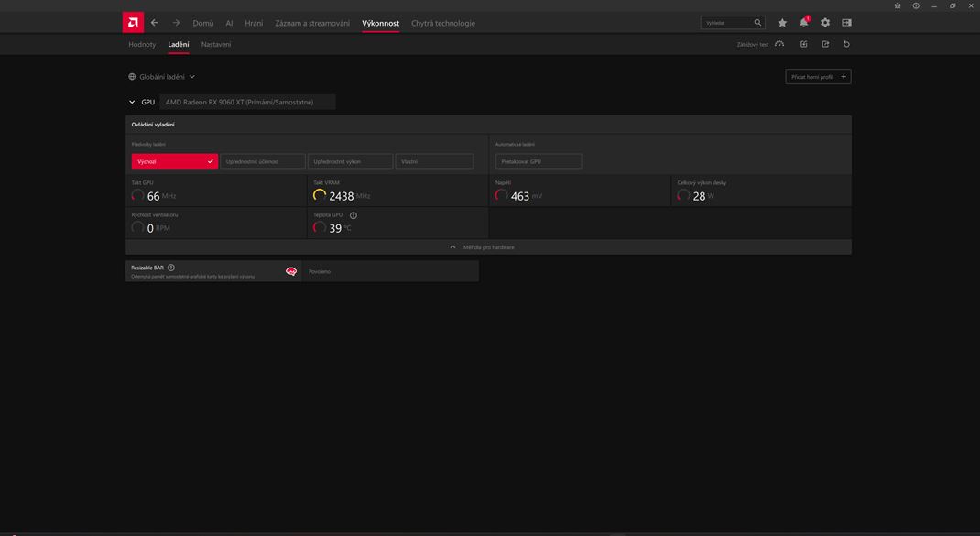Click the magnifier icon in the search box
The image size is (980, 536).
click(x=757, y=23)
